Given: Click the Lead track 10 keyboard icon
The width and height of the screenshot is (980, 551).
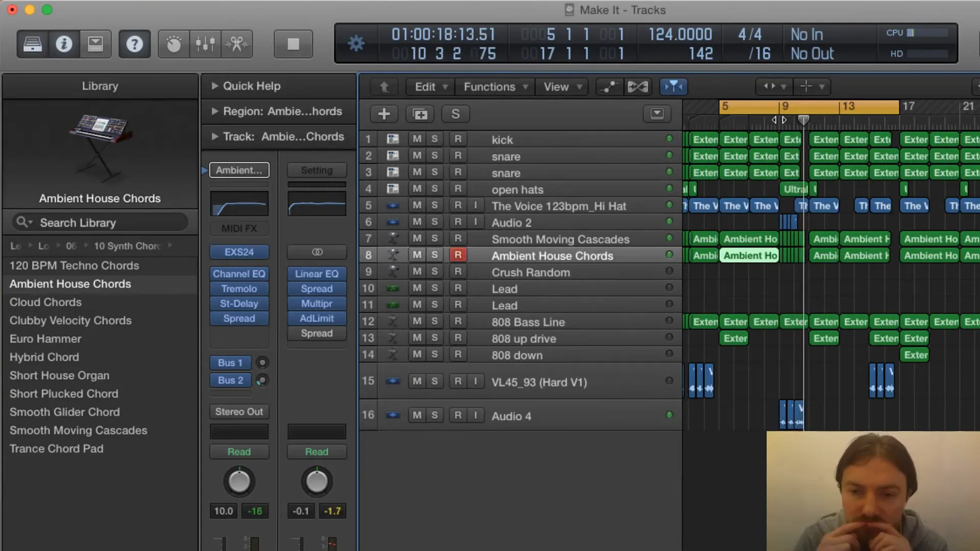Looking at the screenshot, I should pos(393,288).
